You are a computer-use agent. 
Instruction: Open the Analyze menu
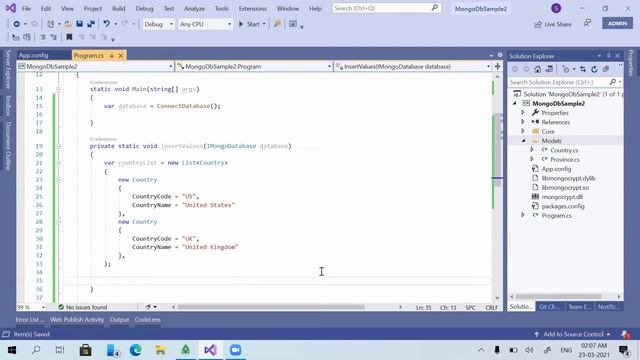coord(194,8)
